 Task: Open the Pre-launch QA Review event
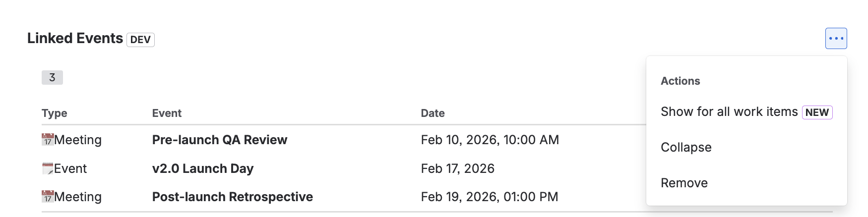219,140
